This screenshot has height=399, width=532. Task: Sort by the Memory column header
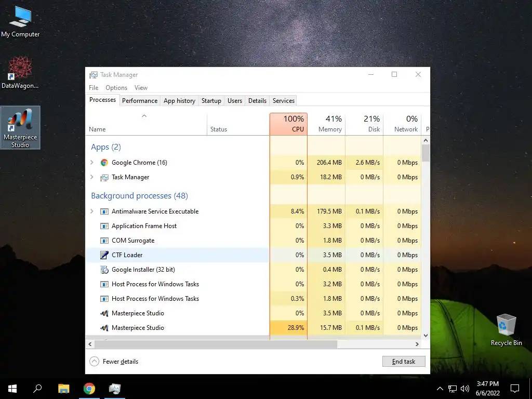point(326,124)
